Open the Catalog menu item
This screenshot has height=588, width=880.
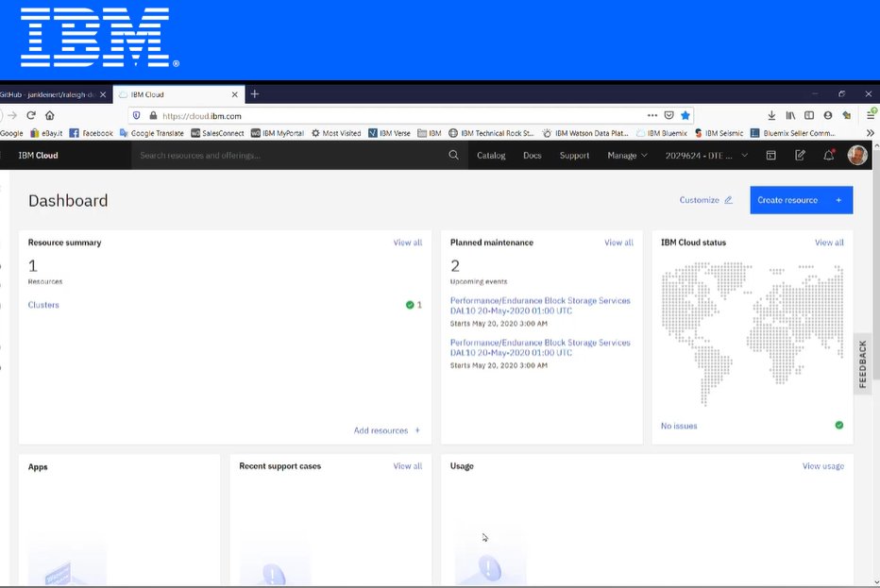coord(491,155)
